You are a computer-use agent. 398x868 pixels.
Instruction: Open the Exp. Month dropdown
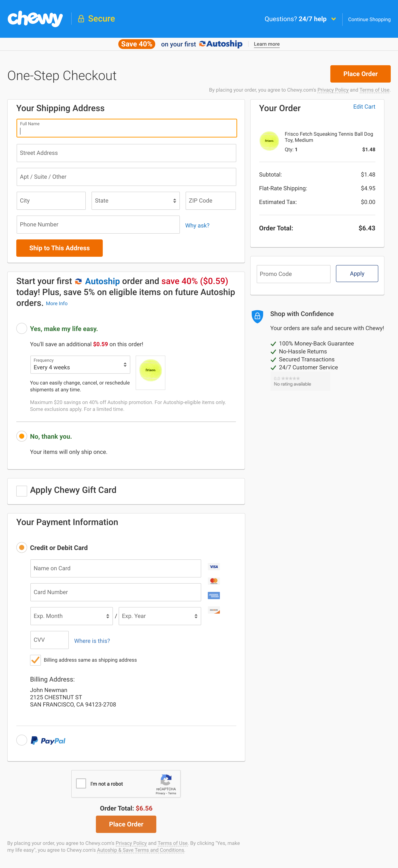[71, 616]
